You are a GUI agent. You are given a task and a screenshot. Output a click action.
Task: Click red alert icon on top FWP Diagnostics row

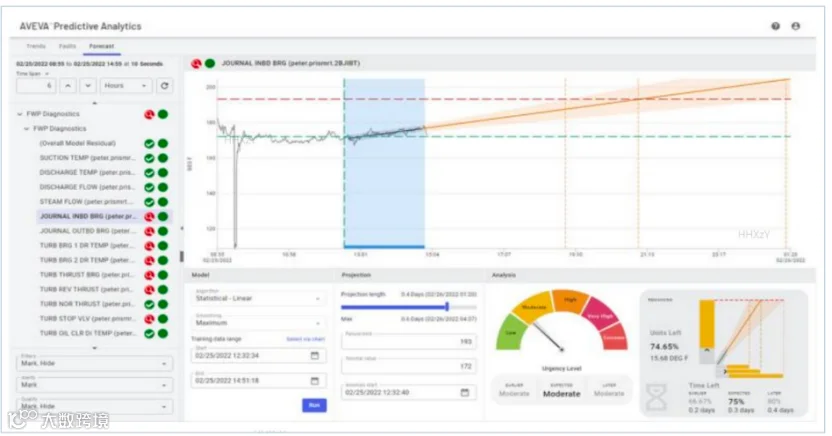pyautogui.click(x=150, y=114)
